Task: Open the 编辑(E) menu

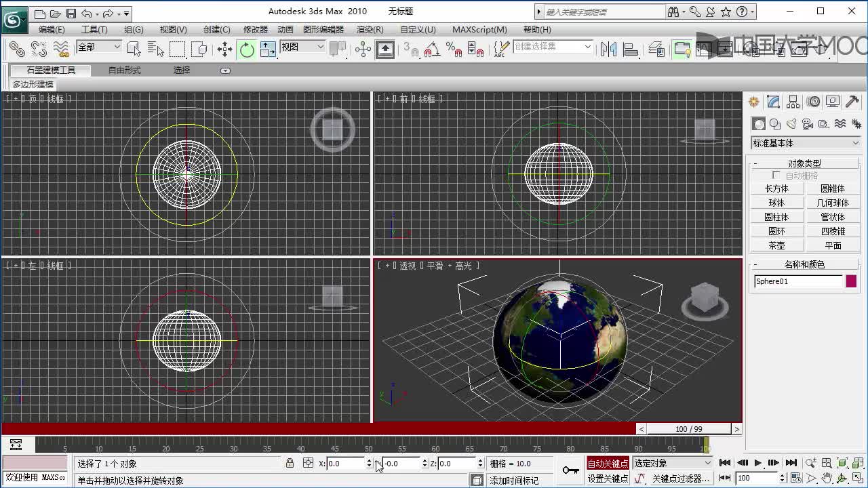Action: tap(52, 30)
